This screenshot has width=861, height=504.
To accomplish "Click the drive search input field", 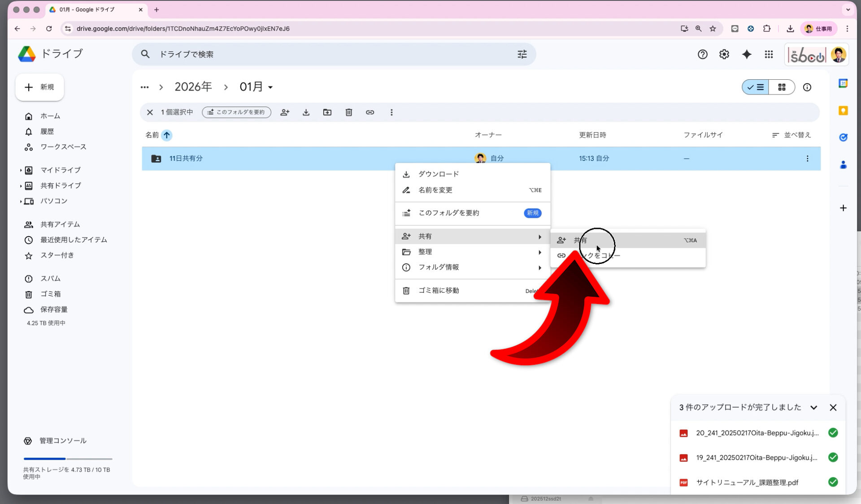I will point(314,54).
